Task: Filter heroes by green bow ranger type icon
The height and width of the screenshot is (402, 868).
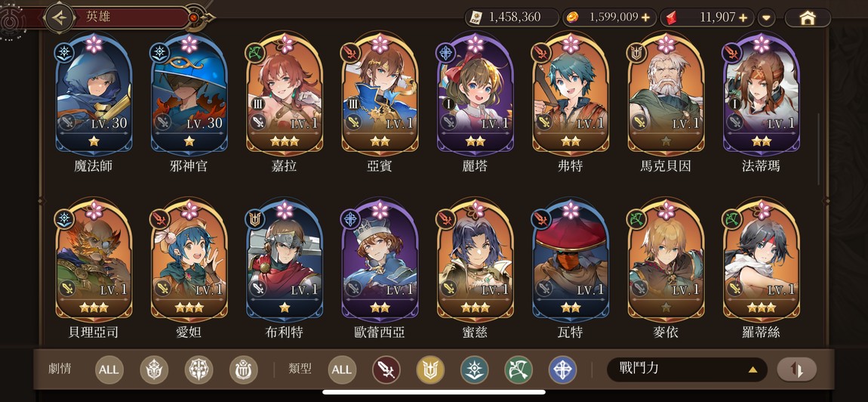Action: [518, 370]
